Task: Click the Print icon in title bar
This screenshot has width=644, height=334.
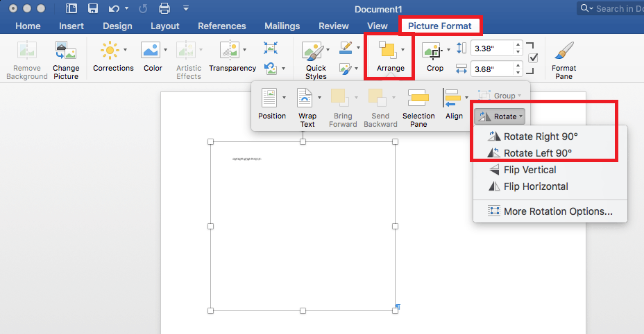Action: [164, 8]
